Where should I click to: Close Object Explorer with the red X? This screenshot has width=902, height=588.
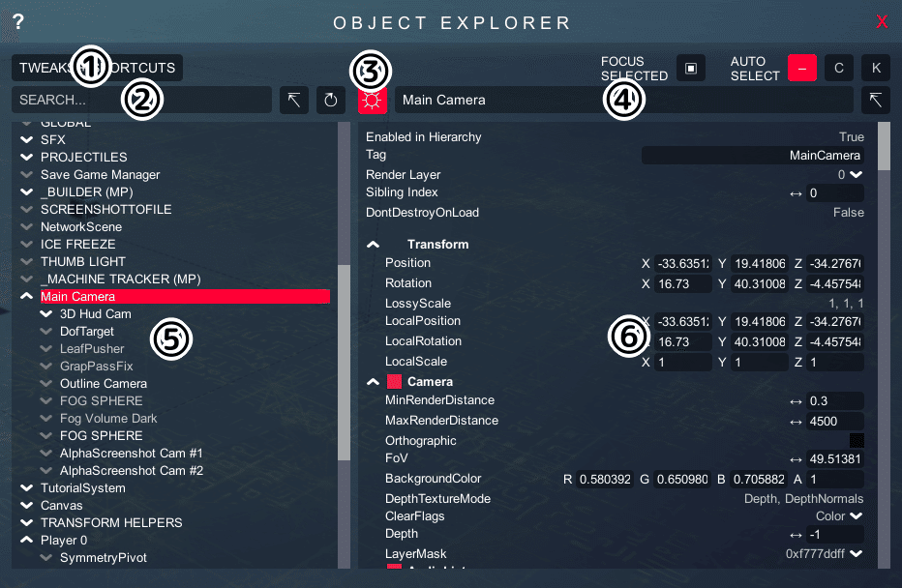pos(882,22)
